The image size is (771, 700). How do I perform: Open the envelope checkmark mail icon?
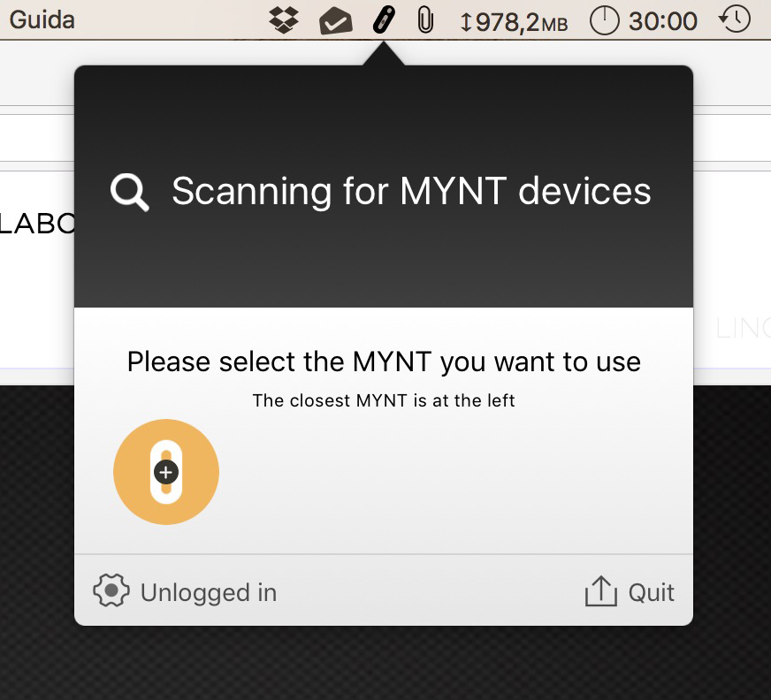pos(336,20)
